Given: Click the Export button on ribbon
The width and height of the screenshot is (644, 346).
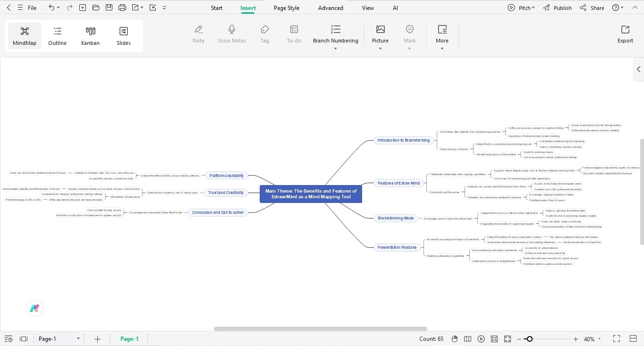Looking at the screenshot, I should 625,34.
